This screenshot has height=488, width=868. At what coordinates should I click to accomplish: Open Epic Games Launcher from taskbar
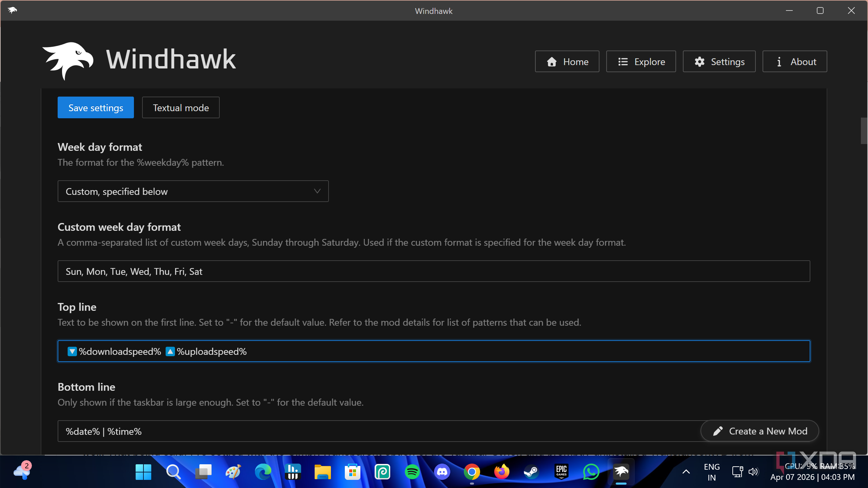point(561,472)
